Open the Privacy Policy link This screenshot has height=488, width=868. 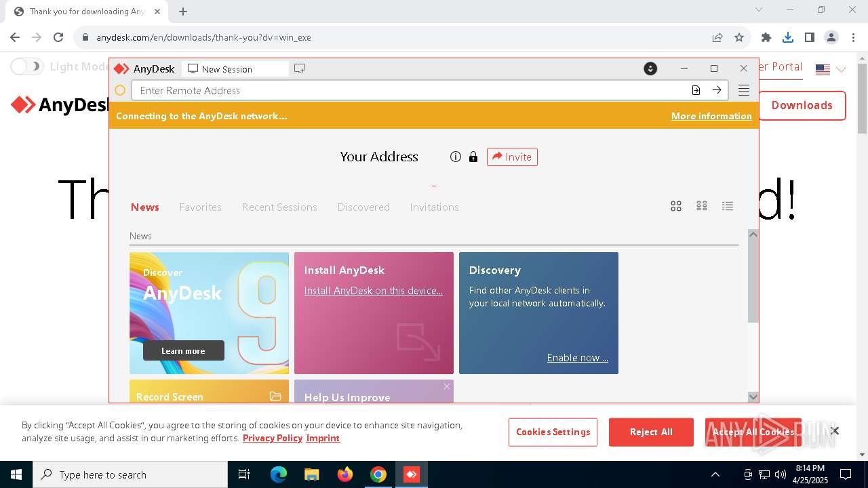(x=272, y=438)
